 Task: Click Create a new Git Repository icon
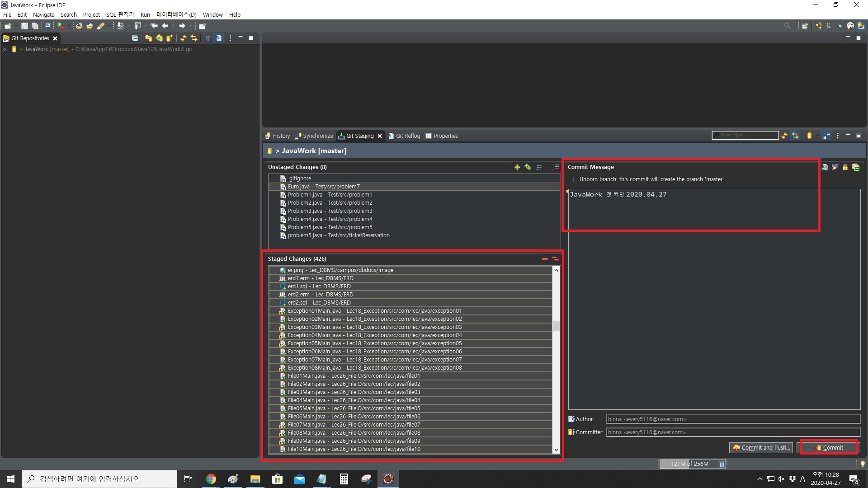tap(170, 38)
